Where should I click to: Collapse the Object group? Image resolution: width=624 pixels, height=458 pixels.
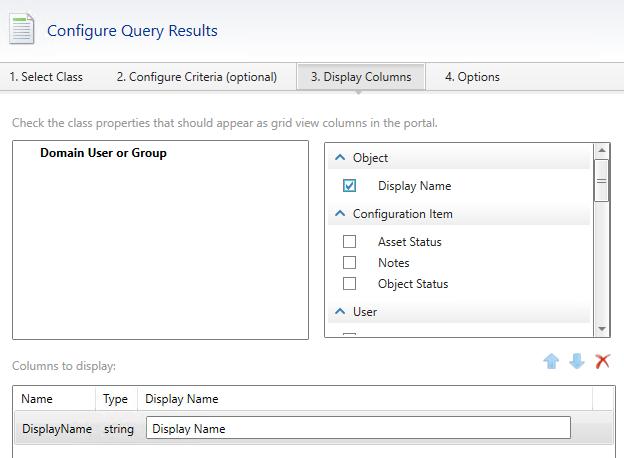pos(340,158)
